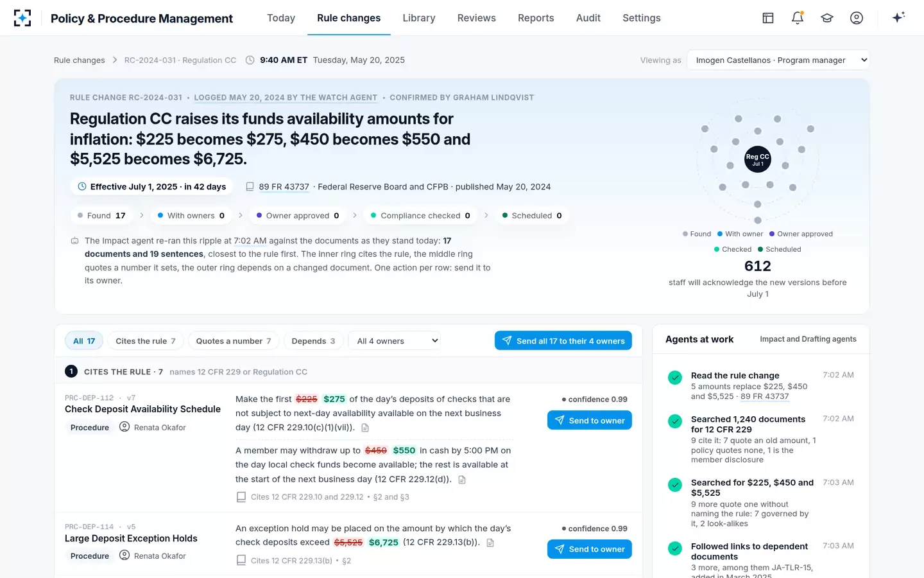Click the green check beside Searched 1,240 documents
The height and width of the screenshot is (578, 924).
(675, 421)
